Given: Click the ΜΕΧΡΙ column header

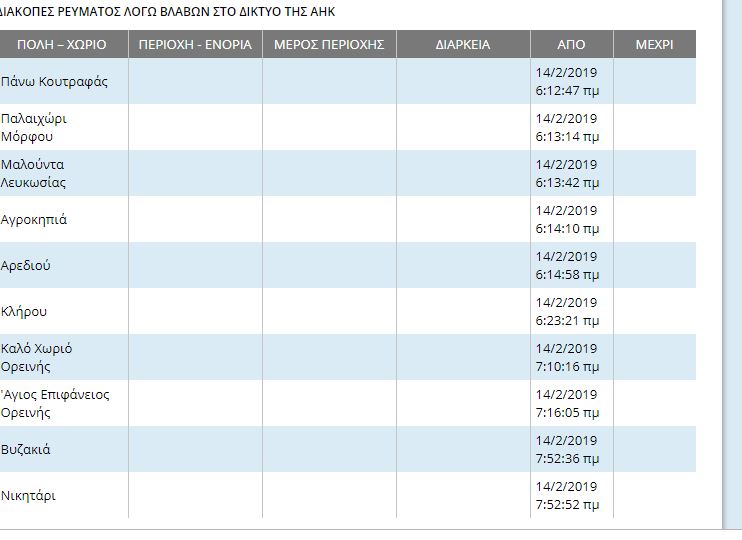Looking at the screenshot, I should tap(654, 45).
